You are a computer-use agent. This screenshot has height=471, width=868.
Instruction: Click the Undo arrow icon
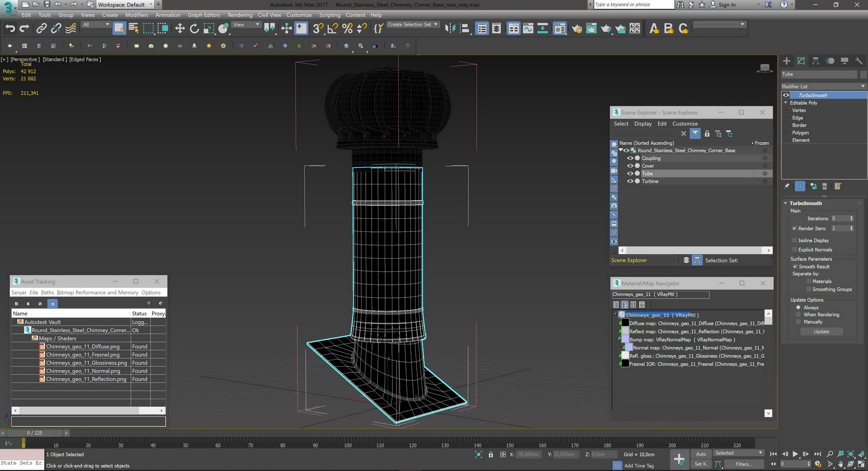point(10,28)
